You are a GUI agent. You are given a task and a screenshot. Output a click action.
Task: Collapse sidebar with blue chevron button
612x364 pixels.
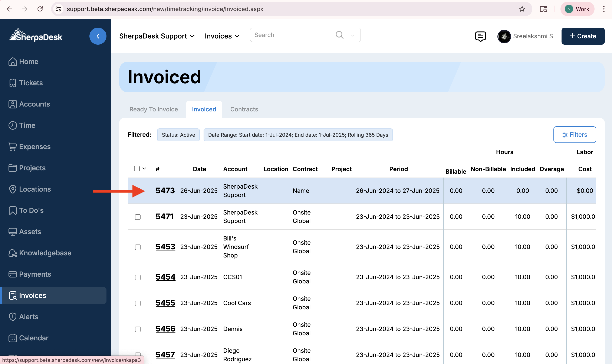[98, 36]
